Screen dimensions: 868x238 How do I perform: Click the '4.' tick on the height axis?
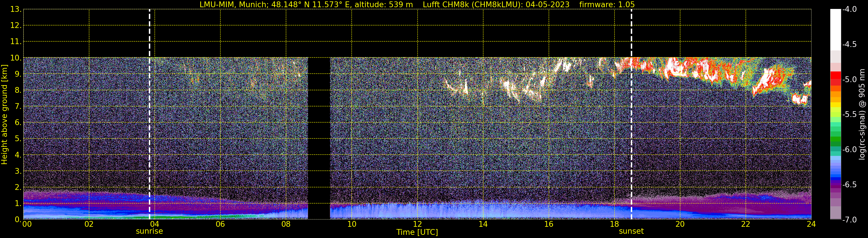click(x=18, y=155)
